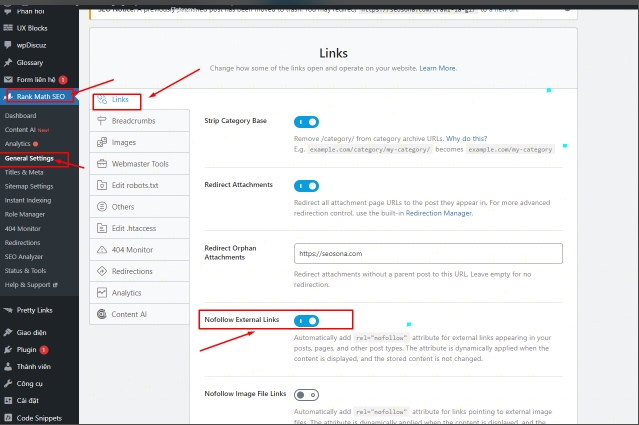
Task: Click the Images tab icon
Action: pos(102,142)
